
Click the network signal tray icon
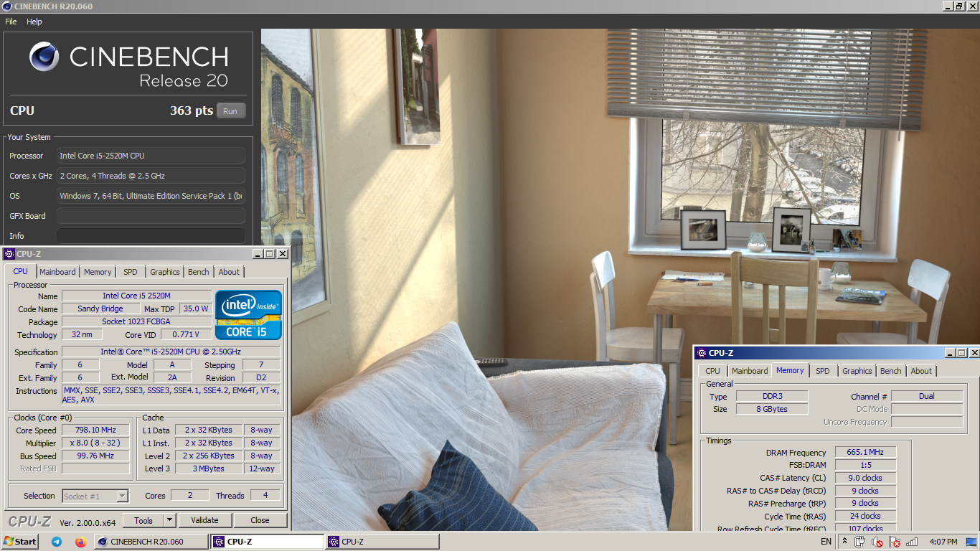tap(912, 542)
